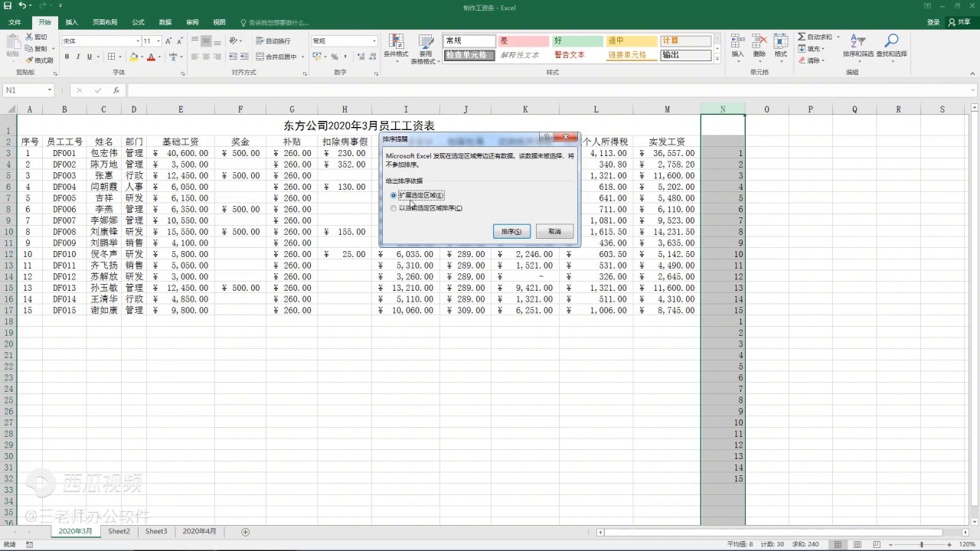Viewport: 980px width, 551px height.
Task: Apply percent style format
Action: (x=335, y=57)
